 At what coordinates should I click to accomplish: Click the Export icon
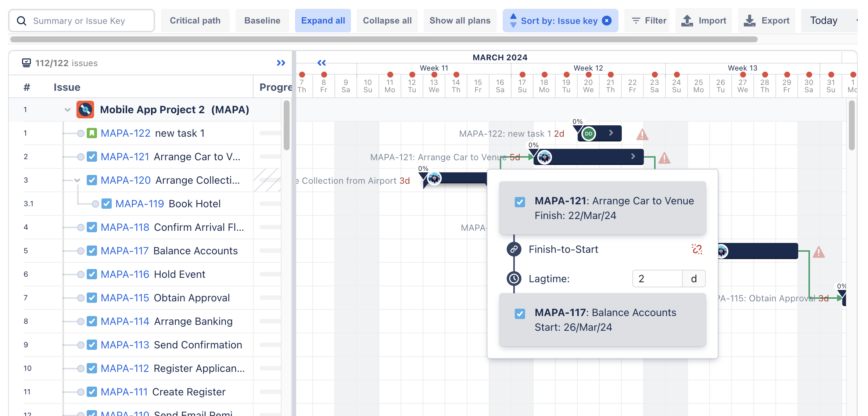(x=750, y=21)
